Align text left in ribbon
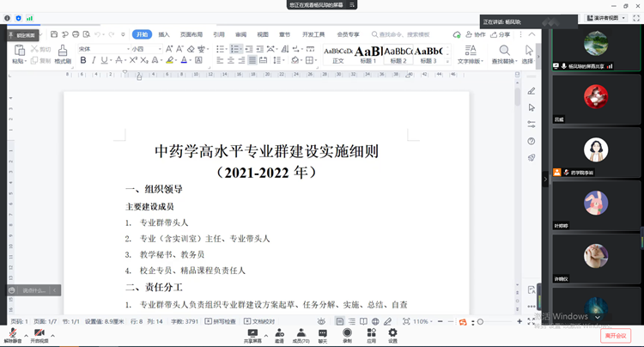Image resolution: width=644 pixels, height=347 pixels. 220,60
